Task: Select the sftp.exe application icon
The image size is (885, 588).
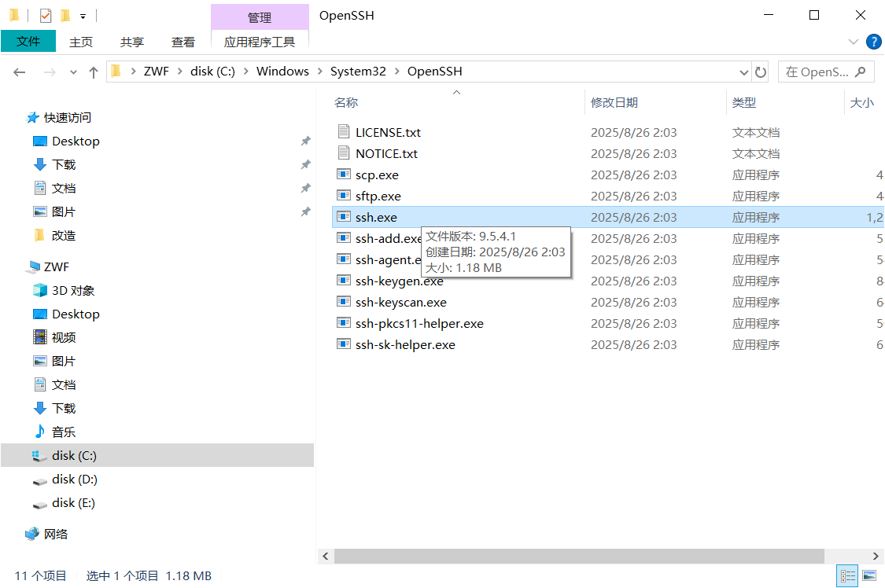Action: pyautogui.click(x=344, y=196)
